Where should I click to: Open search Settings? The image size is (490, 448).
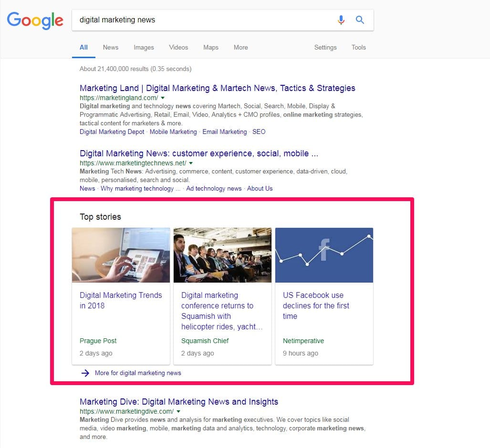325,48
